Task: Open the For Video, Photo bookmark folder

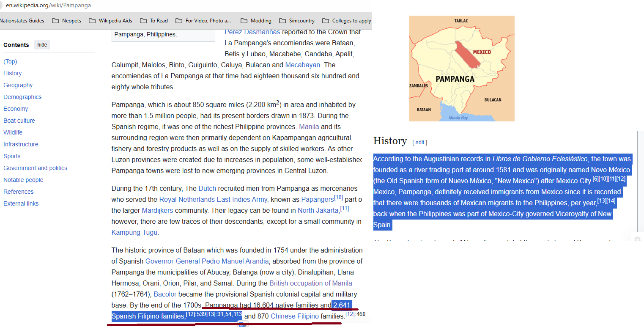Action: click(x=203, y=21)
